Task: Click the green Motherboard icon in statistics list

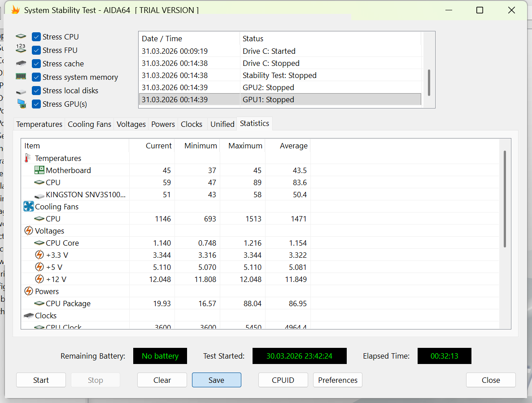Action: tap(39, 170)
